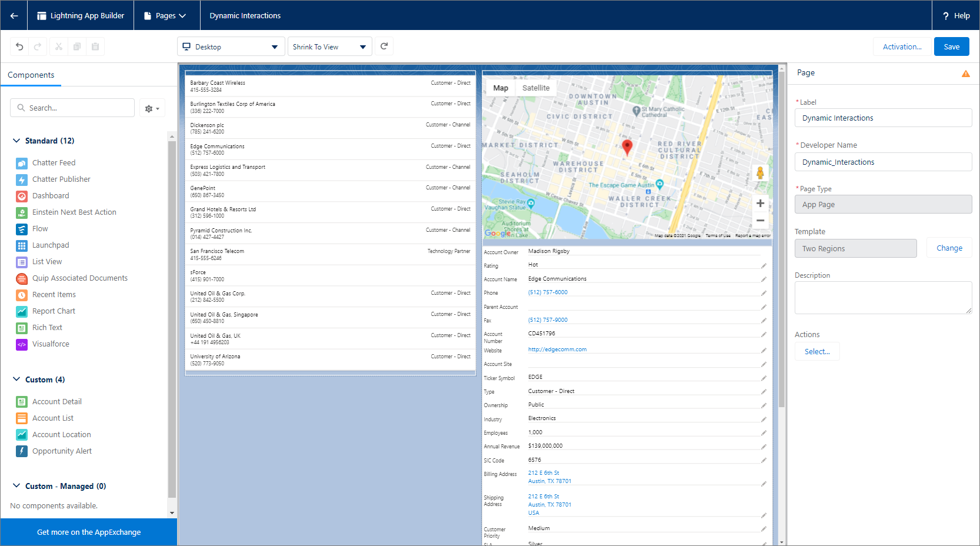Viewport: 980px width, 546px height.
Task: Edit the Developer Name field
Action: 883,162
